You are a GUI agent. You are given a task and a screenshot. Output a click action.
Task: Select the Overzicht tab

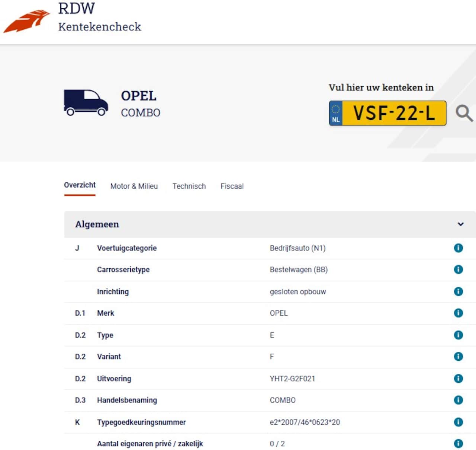point(80,185)
